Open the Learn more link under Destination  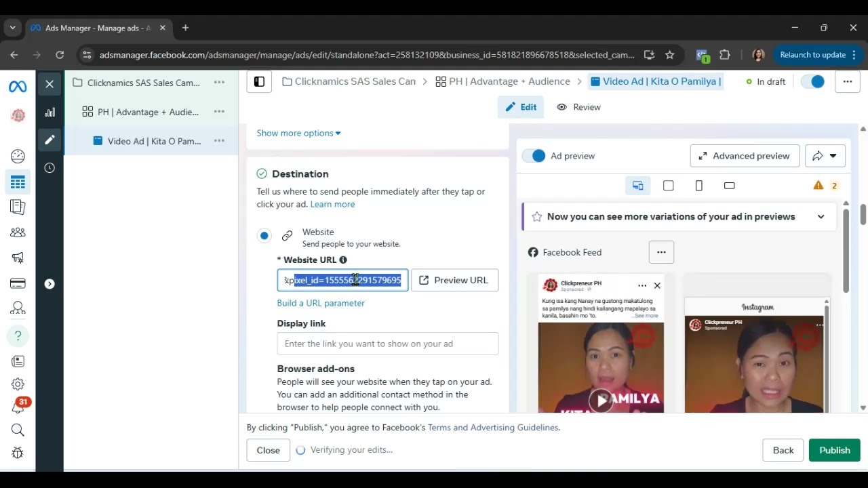point(332,204)
